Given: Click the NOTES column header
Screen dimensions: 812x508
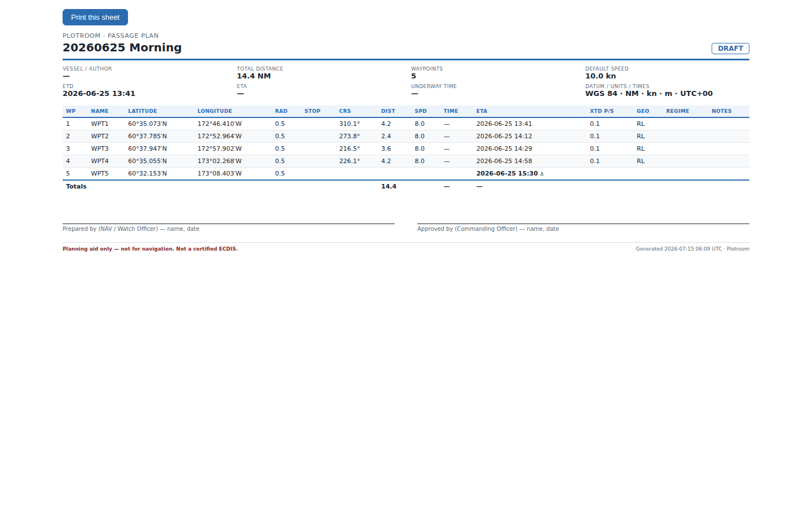Looking at the screenshot, I should point(722,111).
